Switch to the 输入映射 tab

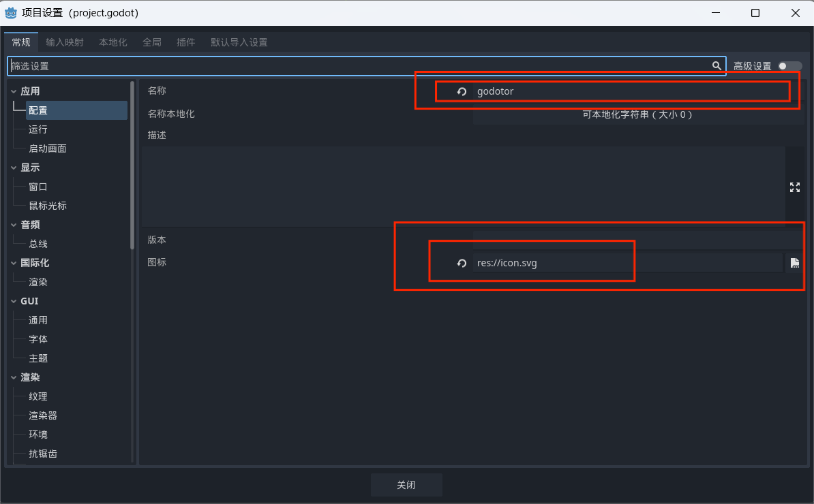pos(65,42)
